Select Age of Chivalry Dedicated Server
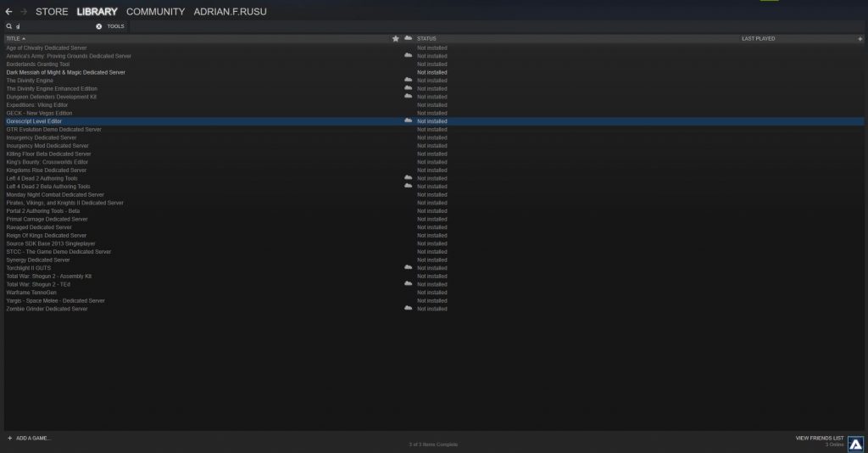The width and height of the screenshot is (868, 453). [x=47, y=48]
